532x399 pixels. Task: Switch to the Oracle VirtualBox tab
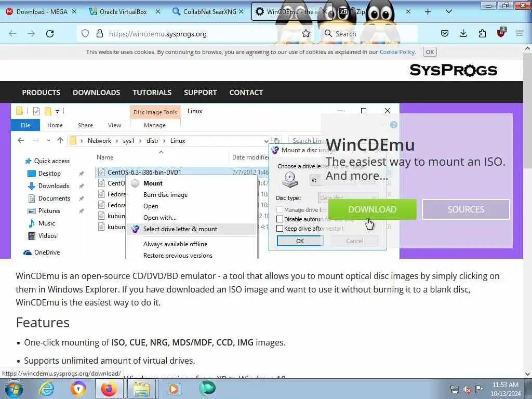pyautogui.click(x=123, y=12)
